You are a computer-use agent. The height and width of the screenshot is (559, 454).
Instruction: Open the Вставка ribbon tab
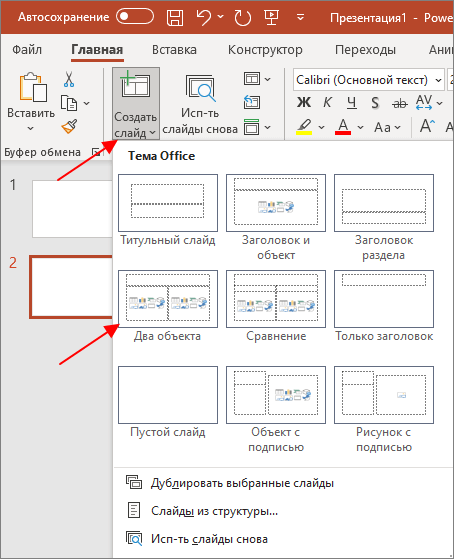[174, 50]
